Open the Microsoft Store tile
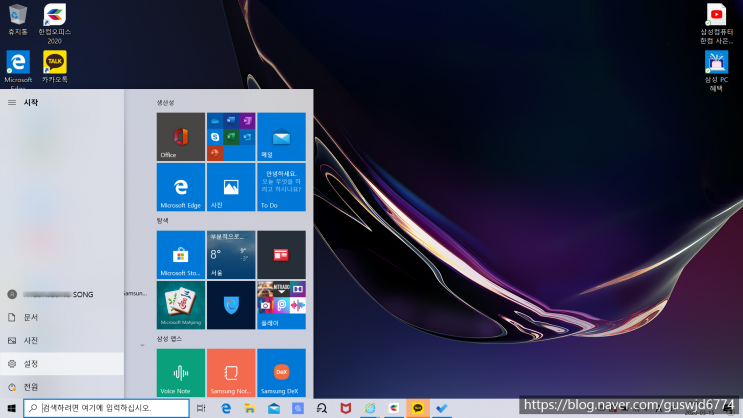 click(x=181, y=255)
